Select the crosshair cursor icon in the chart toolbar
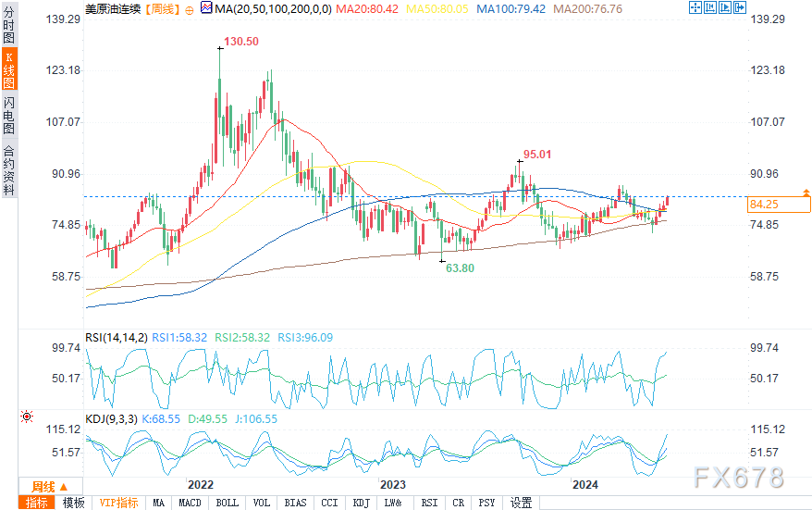 click(x=695, y=7)
